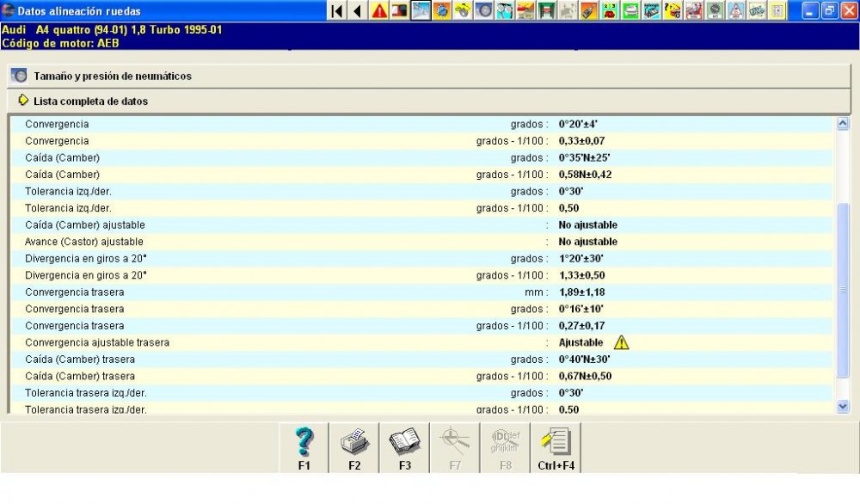Click the scroll down arrow of list

tap(843, 406)
